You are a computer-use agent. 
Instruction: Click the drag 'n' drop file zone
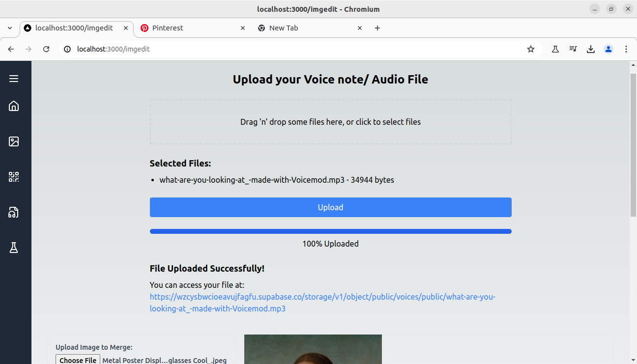330,122
